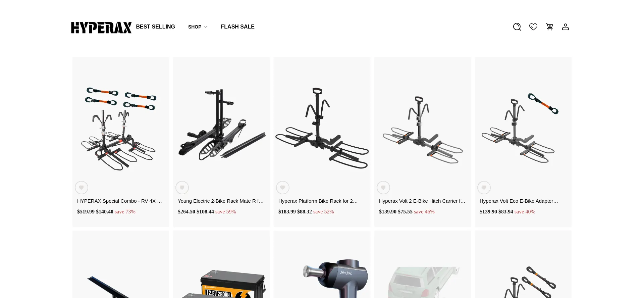This screenshot has width=644, height=298.
Task: Open the BEST SELLING menu item
Action: tap(156, 27)
